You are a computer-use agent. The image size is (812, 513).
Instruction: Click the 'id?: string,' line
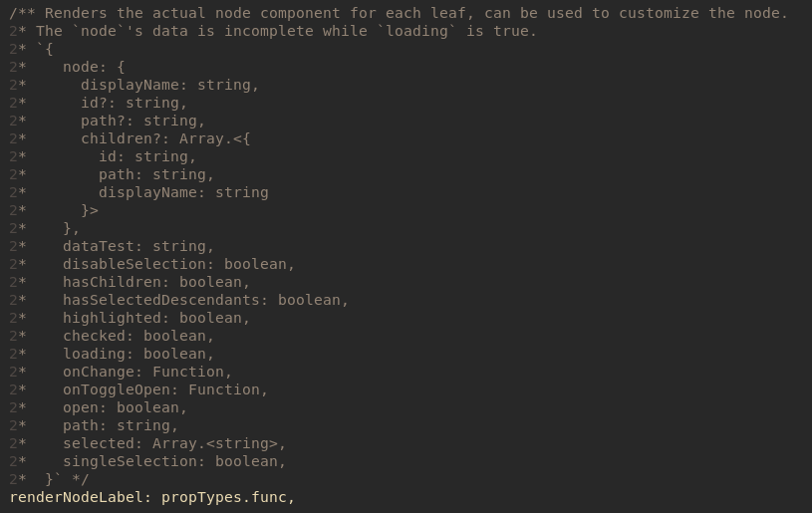click(134, 103)
